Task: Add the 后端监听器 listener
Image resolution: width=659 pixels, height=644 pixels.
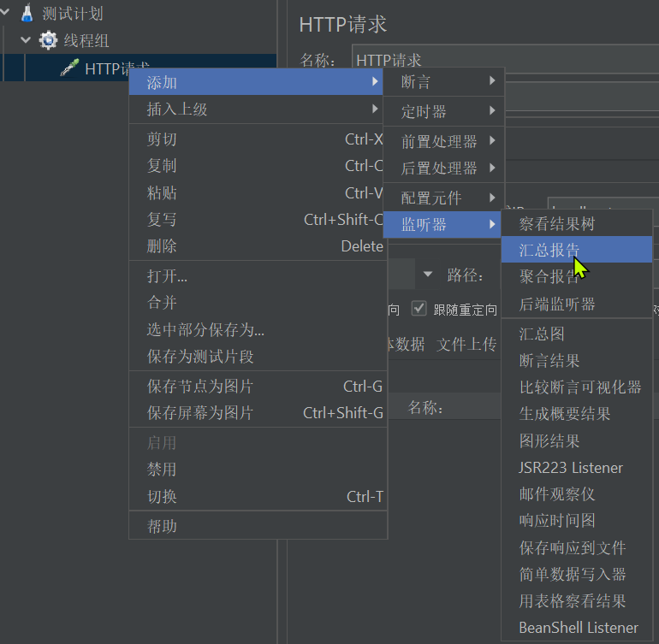Action: (x=577, y=304)
